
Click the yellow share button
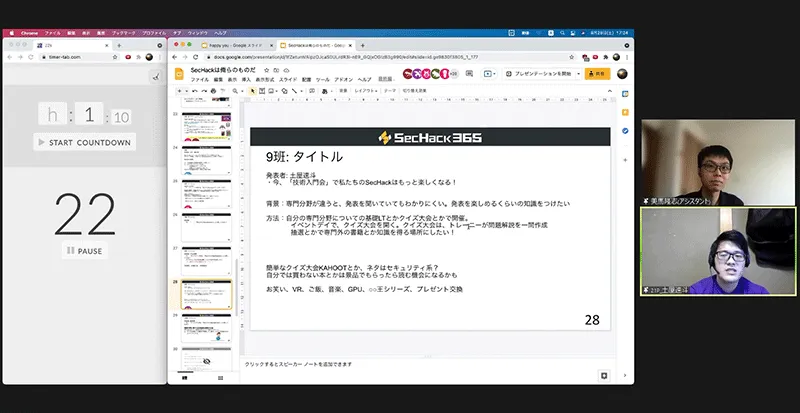pos(597,74)
